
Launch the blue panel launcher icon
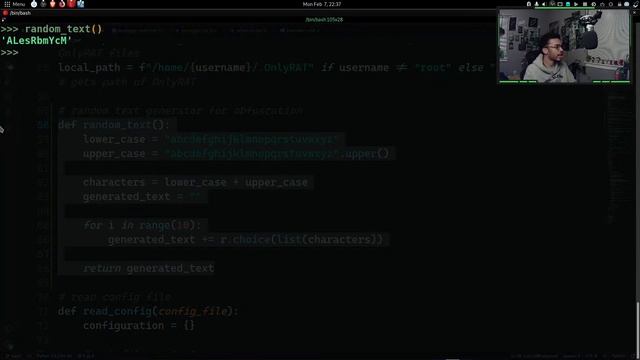(x=81, y=4)
